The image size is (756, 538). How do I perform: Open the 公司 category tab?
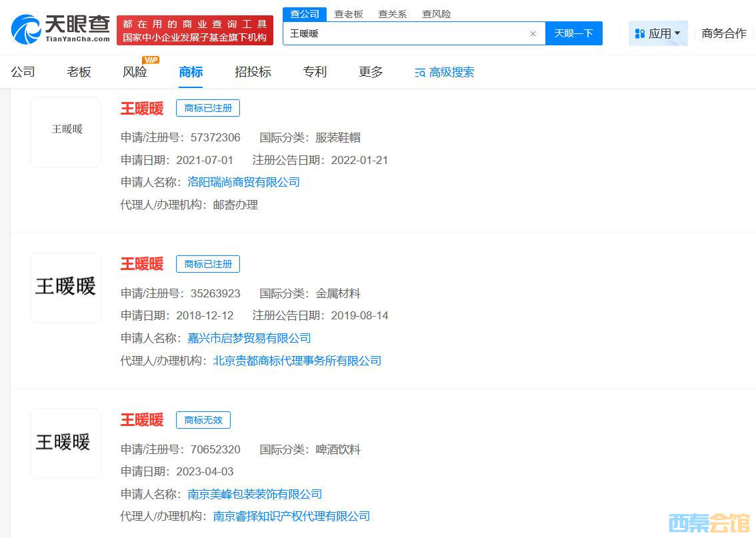pos(23,72)
